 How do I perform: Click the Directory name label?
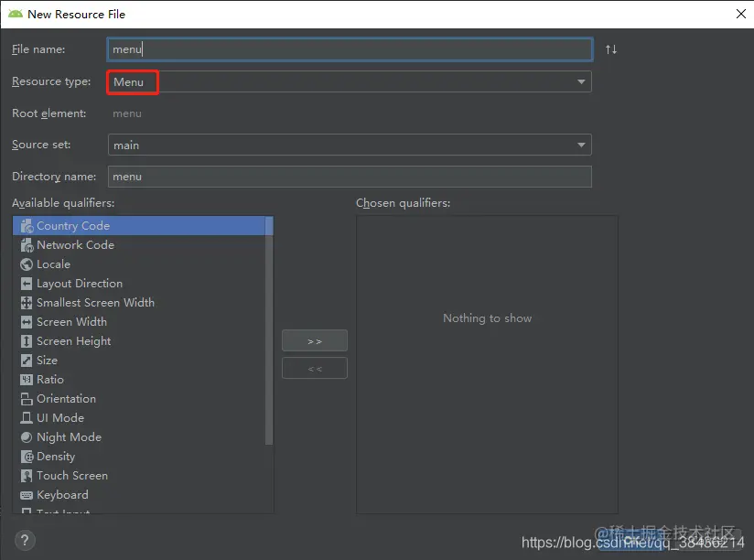coord(54,177)
